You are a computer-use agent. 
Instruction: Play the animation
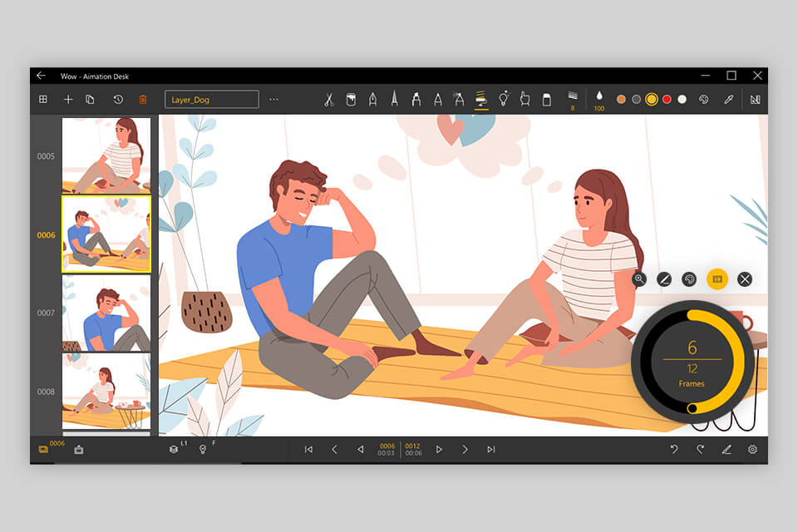439,449
